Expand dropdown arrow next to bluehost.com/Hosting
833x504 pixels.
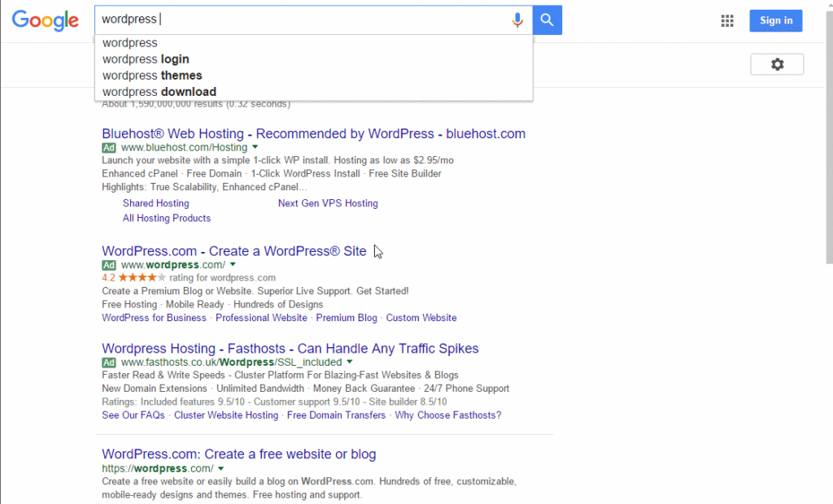255,147
